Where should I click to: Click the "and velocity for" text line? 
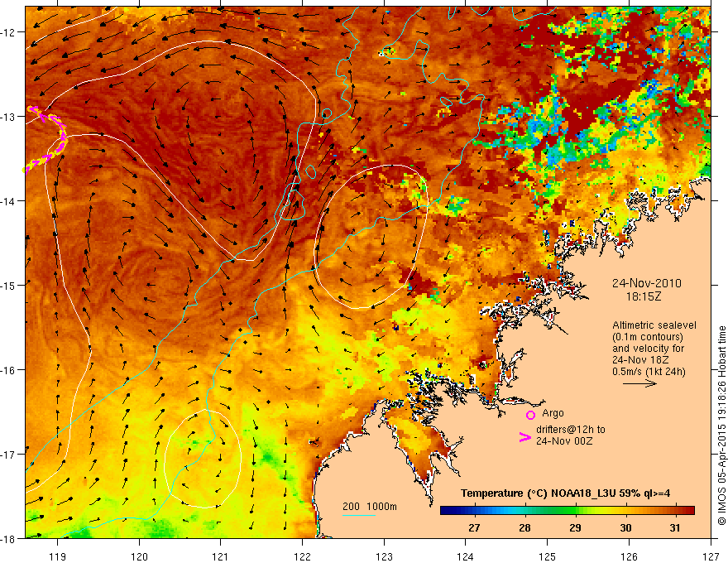click(x=648, y=348)
